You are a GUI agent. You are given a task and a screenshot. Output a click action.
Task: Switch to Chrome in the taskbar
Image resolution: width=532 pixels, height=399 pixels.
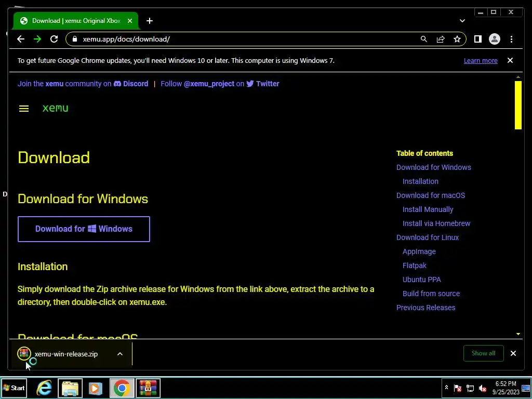point(122,388)
